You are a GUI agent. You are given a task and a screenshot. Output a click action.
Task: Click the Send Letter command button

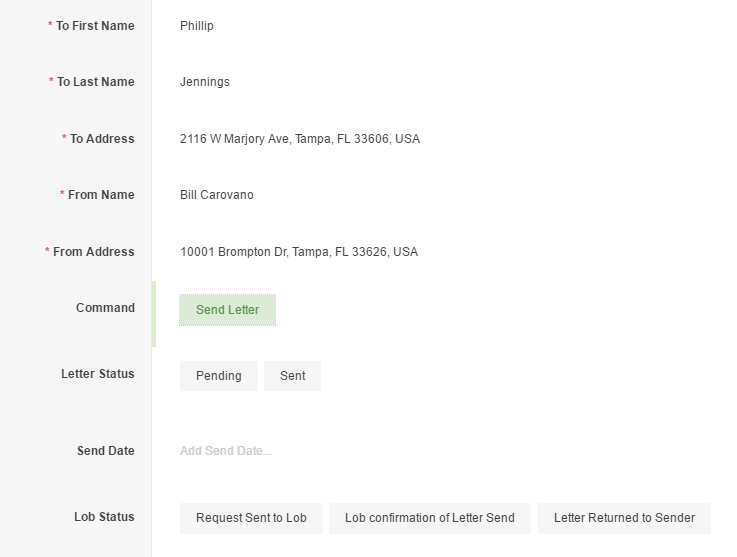(x=228, y=310)
